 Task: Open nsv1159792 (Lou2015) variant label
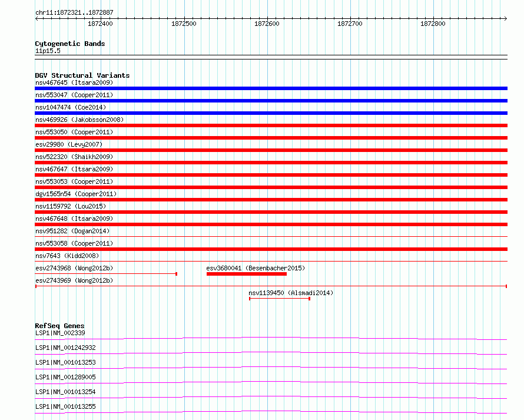[71, 206]
